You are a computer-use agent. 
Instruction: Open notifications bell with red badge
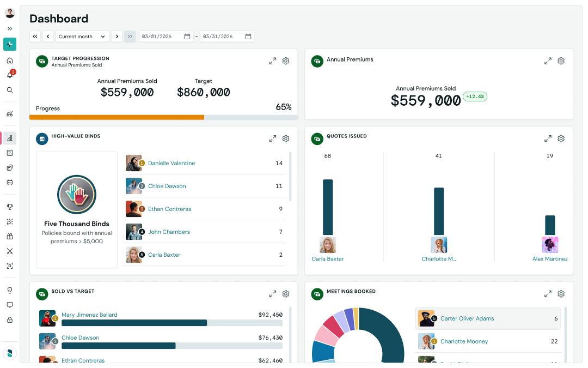tap(10, 75)
